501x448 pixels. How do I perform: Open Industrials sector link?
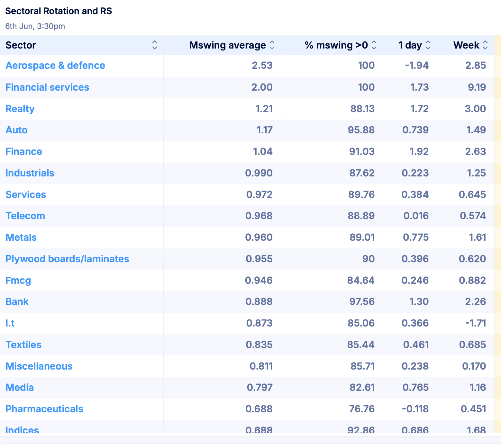[30, 173]
